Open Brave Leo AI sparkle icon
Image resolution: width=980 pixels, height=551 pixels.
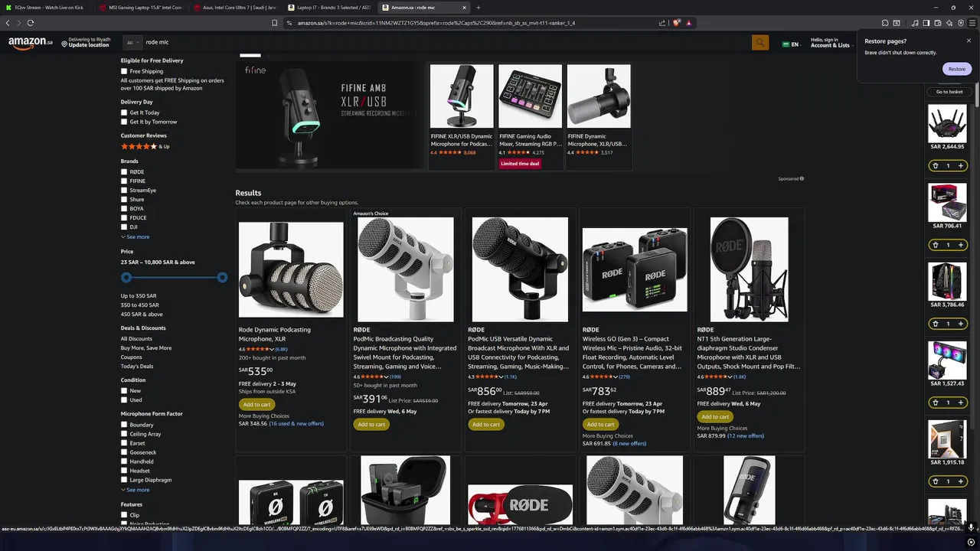pyautogui.click(x=949, y=23)
